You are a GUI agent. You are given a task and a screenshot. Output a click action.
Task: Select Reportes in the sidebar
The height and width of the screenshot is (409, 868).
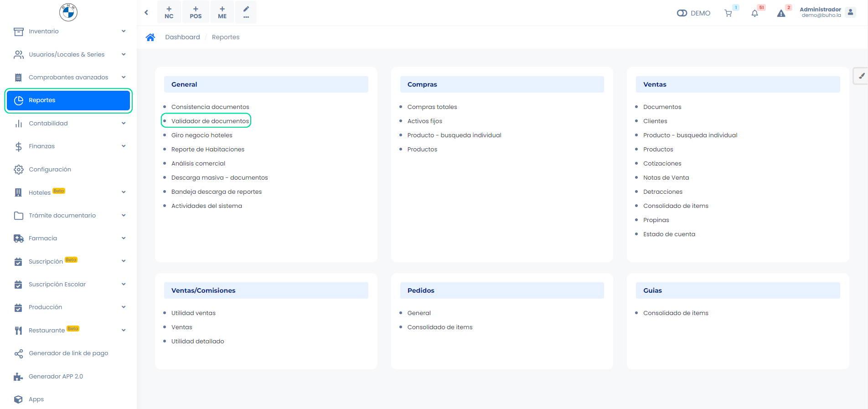tap(68, 100)
